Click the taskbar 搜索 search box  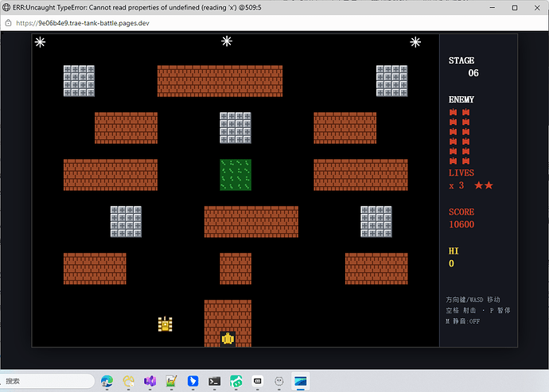pyautogui.click(x=47, y=381)
